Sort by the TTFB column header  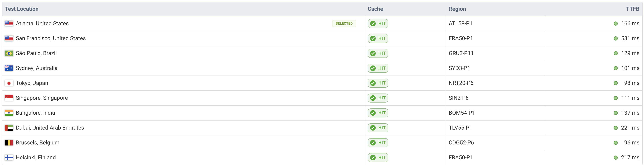632,9
